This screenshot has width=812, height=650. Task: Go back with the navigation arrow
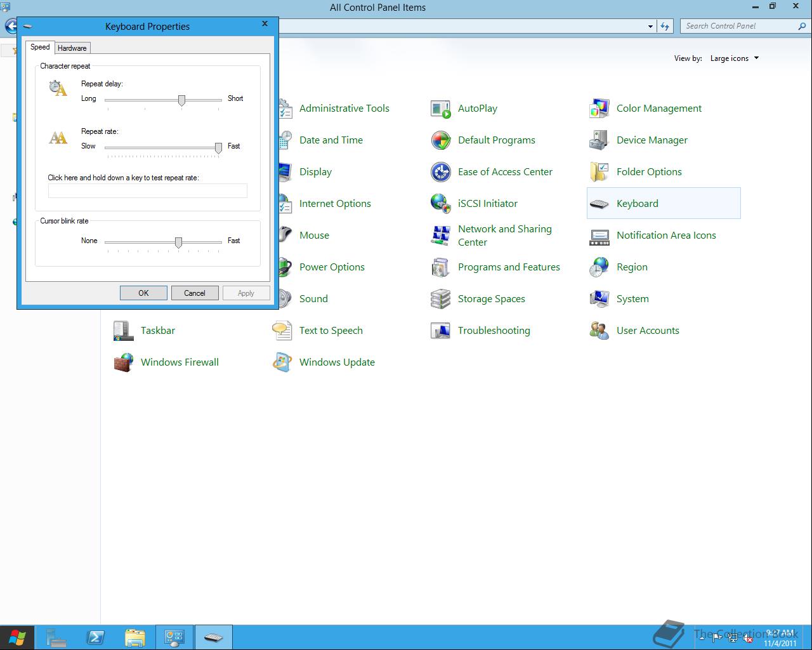click(11, 27)
